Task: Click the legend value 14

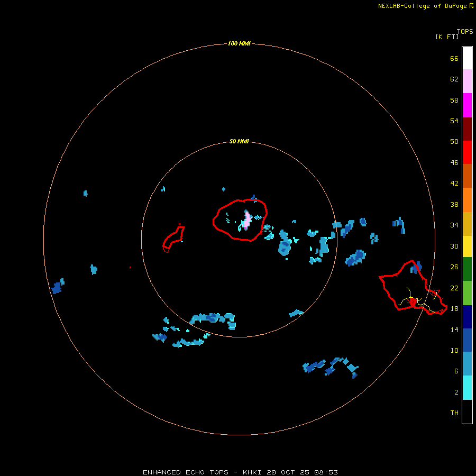Action: (x=454, y=329)
